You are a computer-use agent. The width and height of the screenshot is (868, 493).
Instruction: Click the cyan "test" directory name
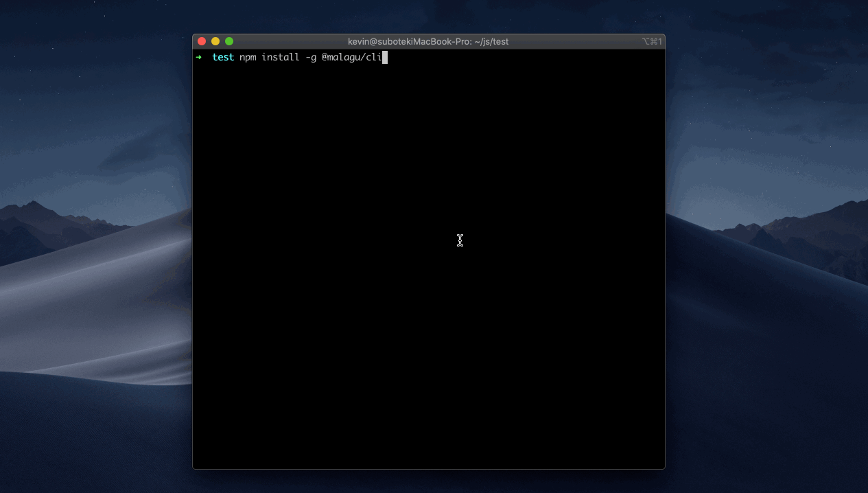click(x=223, y=57)
